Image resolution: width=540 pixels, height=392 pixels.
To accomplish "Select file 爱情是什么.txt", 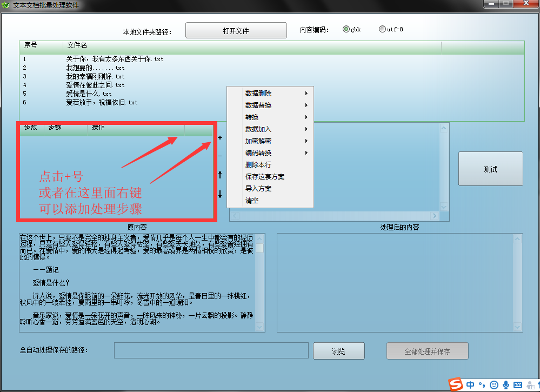I will coord(89,94).
